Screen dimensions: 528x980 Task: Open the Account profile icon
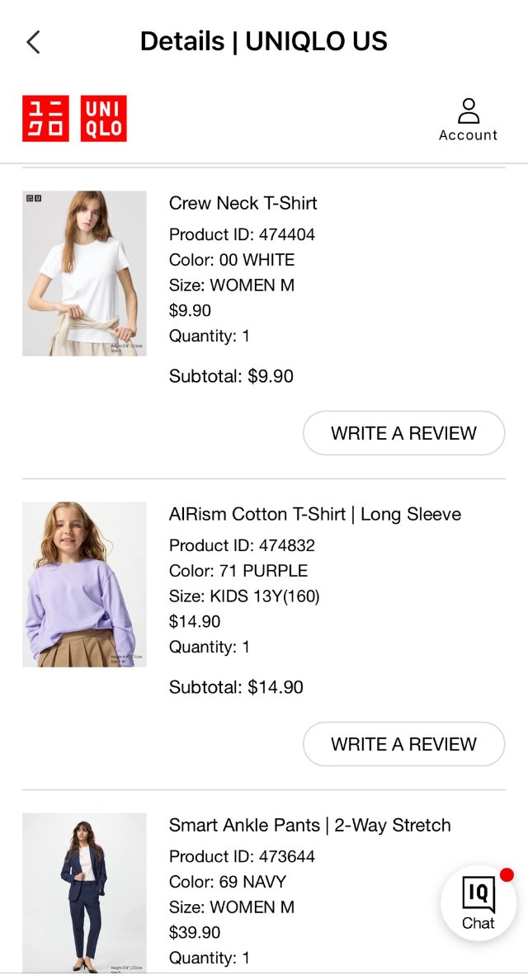[x=468, y=119]
